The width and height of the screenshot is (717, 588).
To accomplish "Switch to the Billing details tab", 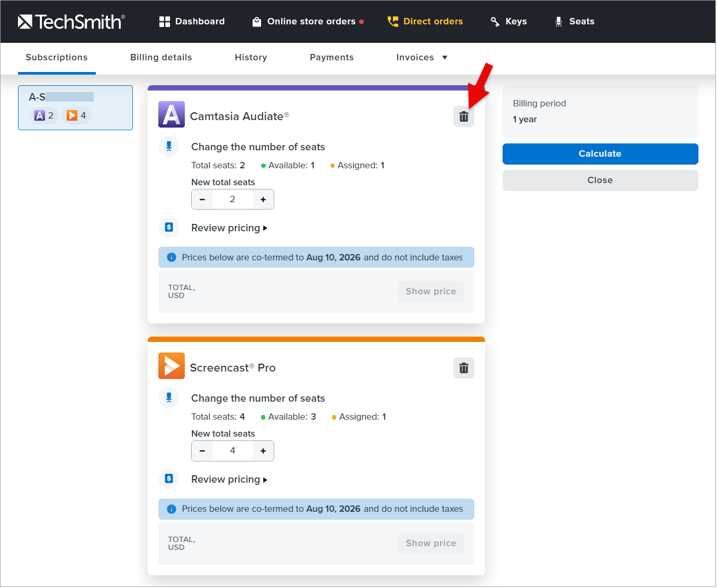I will pyautogui.click(x=161, y=58).
